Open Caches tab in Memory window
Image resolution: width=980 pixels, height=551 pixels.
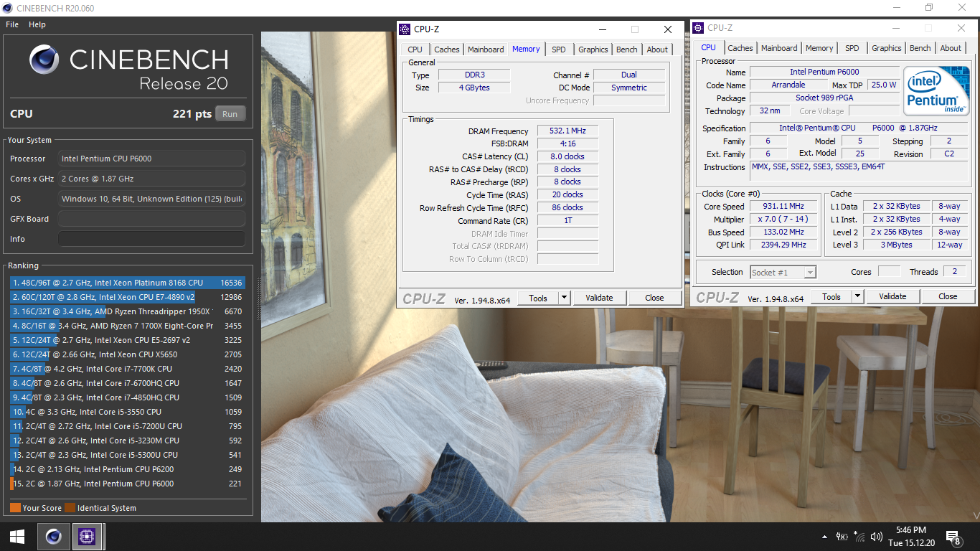[x=446, y=50]
